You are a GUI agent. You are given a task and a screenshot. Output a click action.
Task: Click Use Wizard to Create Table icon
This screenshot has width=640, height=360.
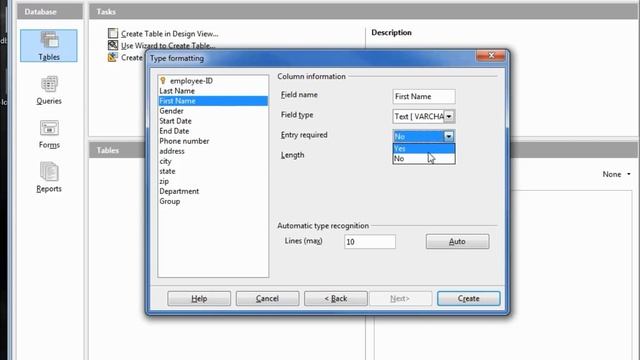113,45
